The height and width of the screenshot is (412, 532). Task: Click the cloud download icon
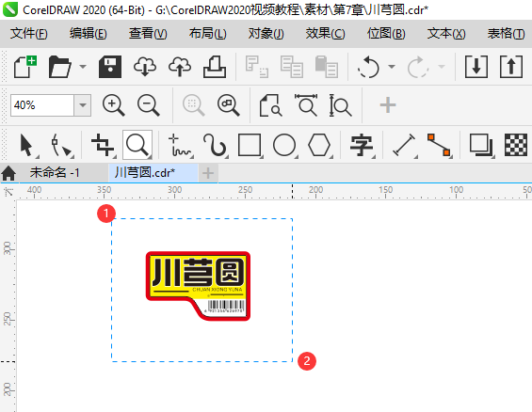click(145, 67)
